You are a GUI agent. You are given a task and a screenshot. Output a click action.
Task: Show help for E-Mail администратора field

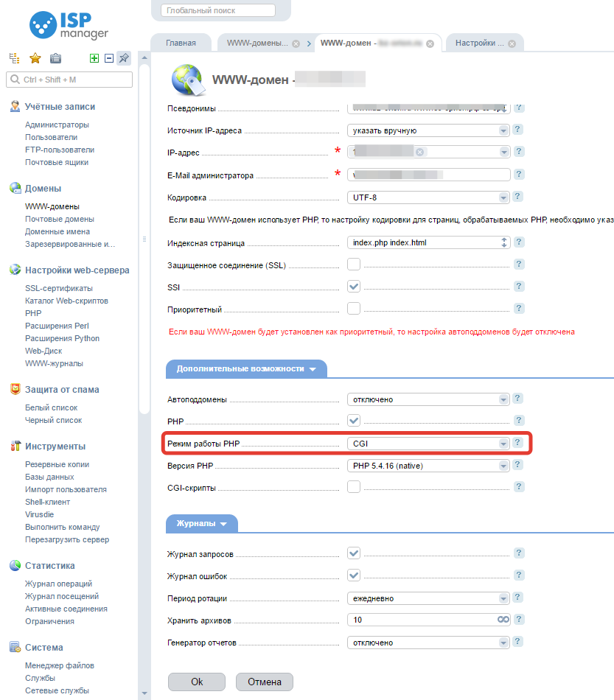pyautogui.click(x=518, y=174)
